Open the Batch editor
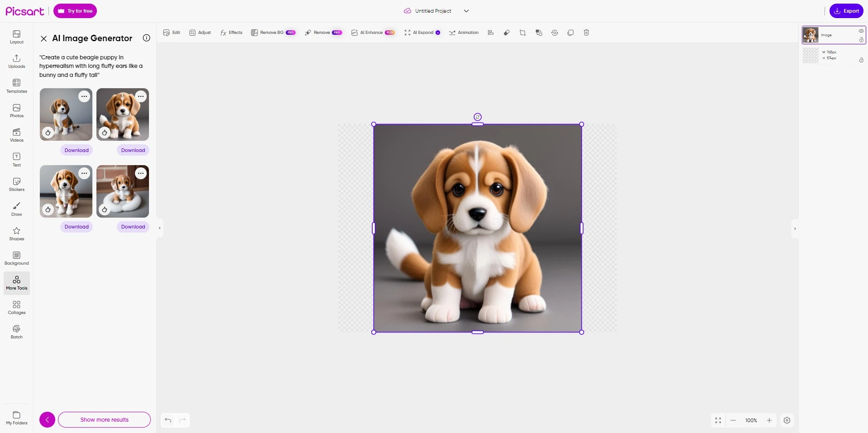The width and height of the screenshot is (868, 433). 17,332
